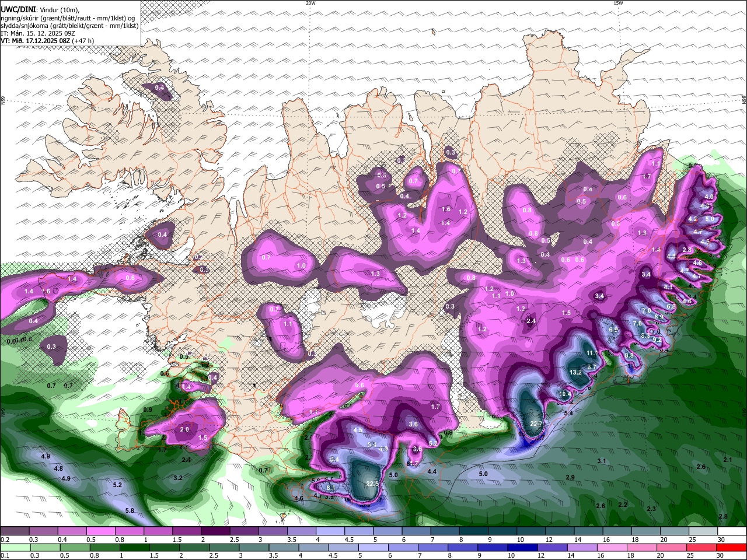
Task: Click the UWC/DINI title text
Action: [18, 10]
